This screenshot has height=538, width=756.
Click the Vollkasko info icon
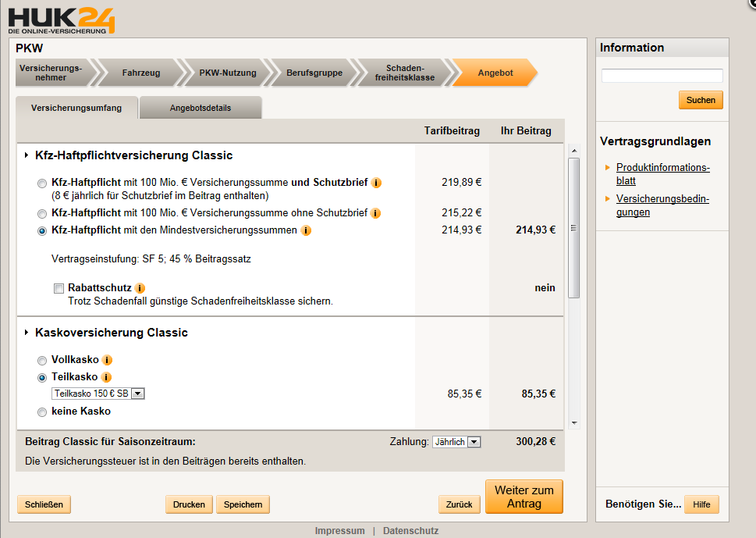(108, 360)
